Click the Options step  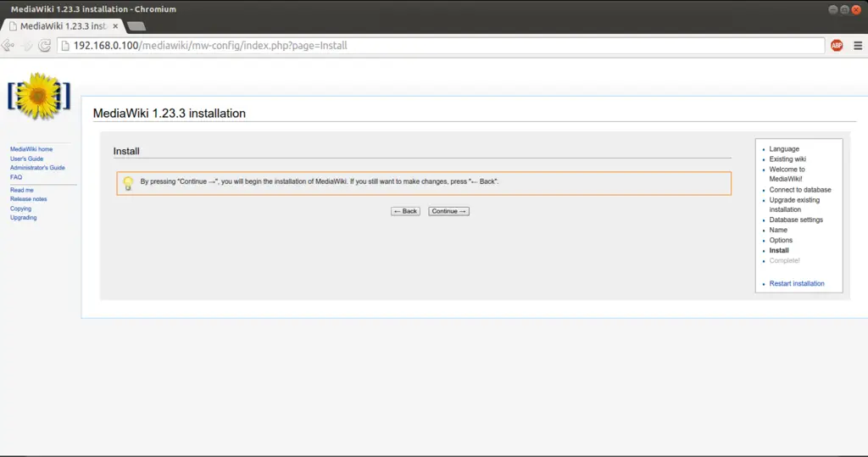tap(781, 241)
